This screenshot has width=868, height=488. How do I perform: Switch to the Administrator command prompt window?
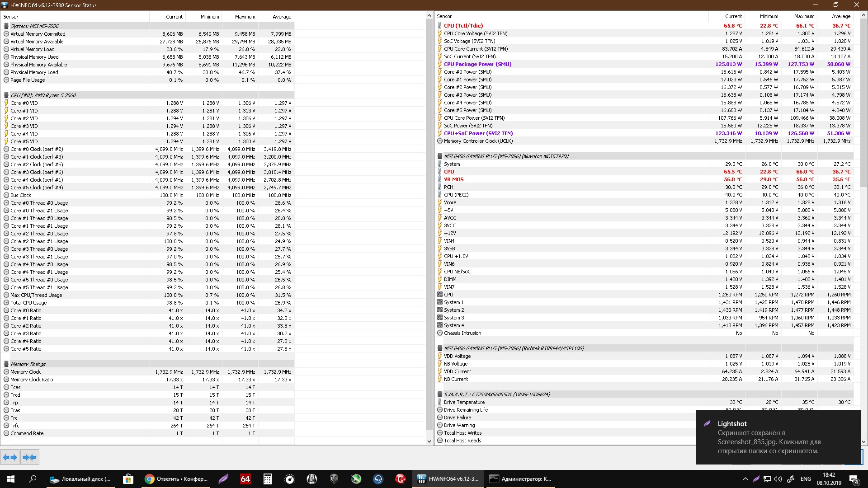click(521, 479)
